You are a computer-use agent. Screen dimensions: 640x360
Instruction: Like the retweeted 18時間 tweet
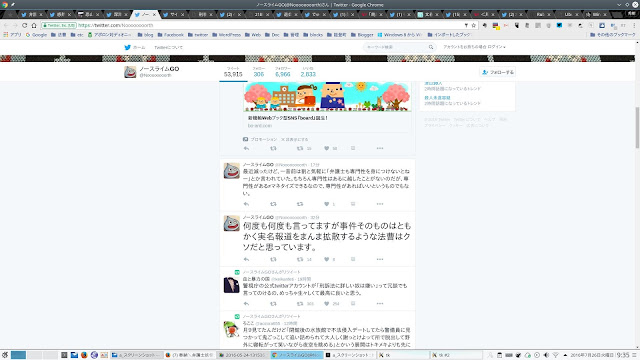click(x=327, y=304)
